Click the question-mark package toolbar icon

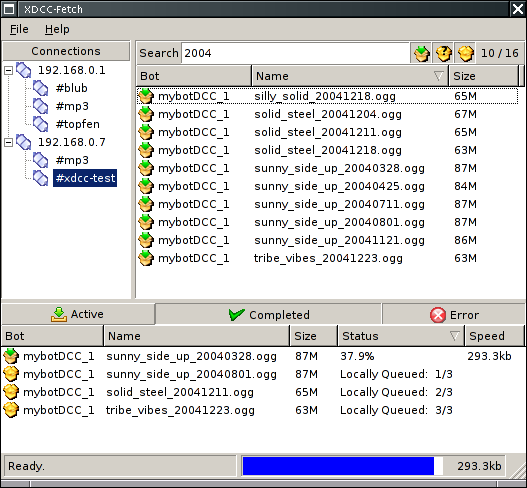[443, 53]
